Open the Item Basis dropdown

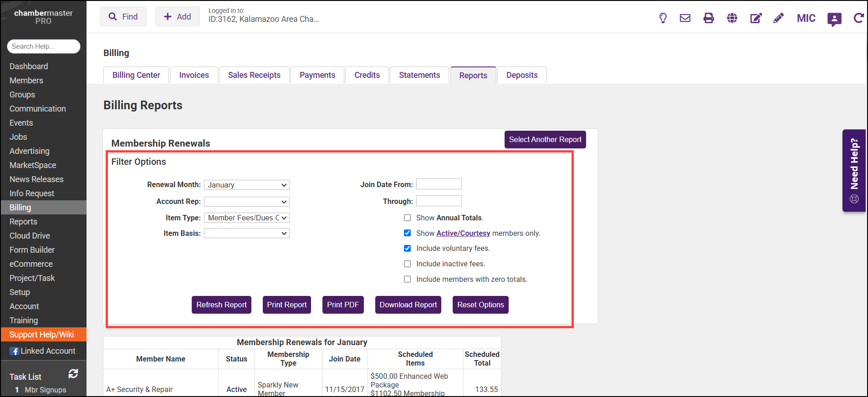pyautogui.click(x=246, y=234)
